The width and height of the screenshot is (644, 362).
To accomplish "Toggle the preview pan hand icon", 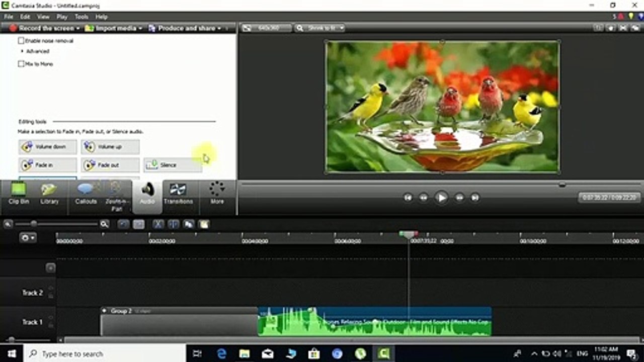I will tap(610, 28).
